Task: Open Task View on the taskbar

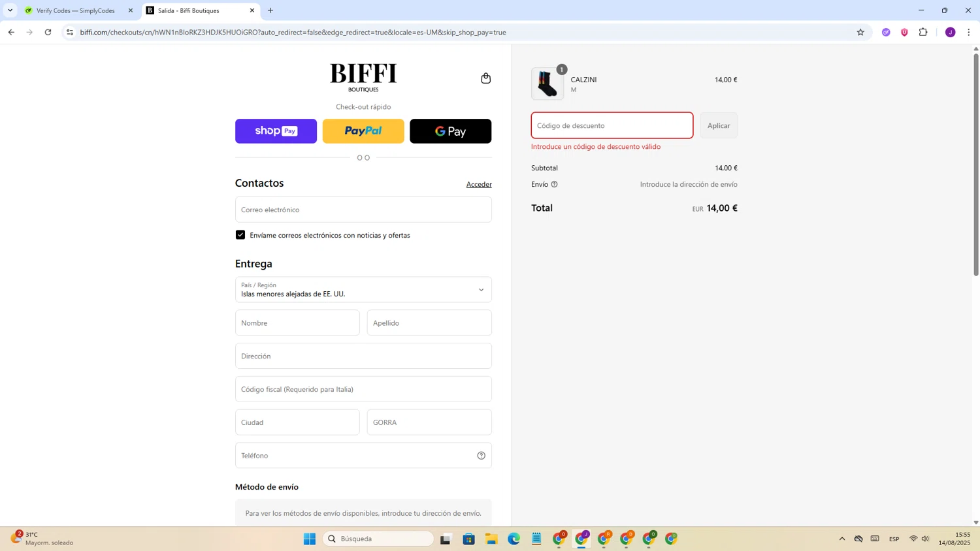Action: (446, 539)
